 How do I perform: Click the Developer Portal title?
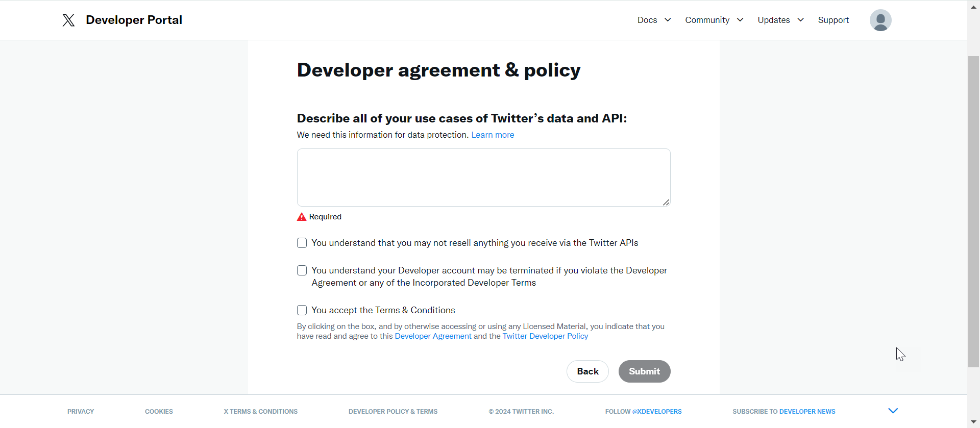(x=134, y=20)
